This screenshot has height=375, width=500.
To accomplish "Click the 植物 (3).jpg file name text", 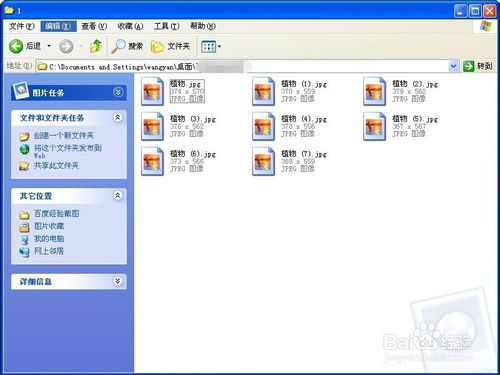I will point(193,119).
